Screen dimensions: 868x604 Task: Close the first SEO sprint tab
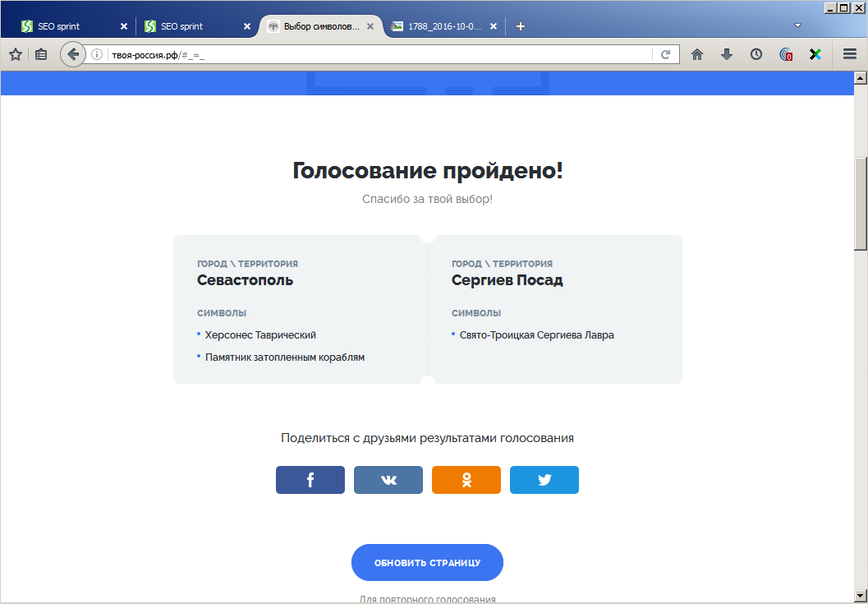coord(124,26)
